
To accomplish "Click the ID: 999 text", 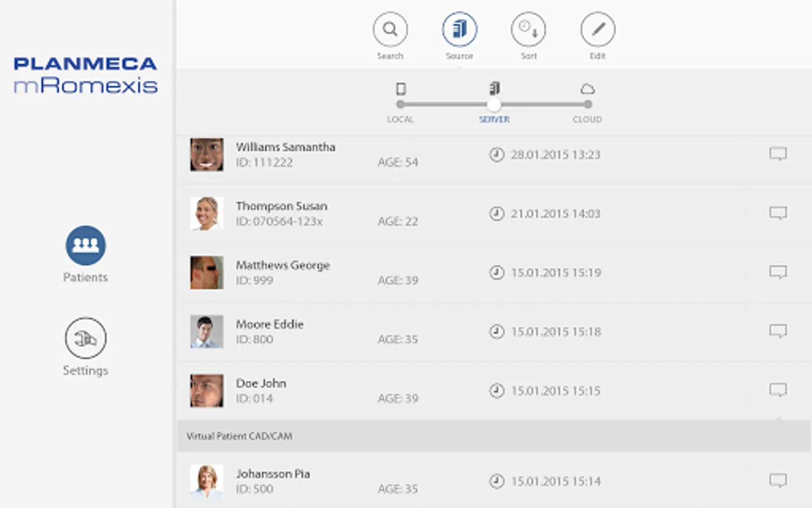I will click(x=254, y=281).
